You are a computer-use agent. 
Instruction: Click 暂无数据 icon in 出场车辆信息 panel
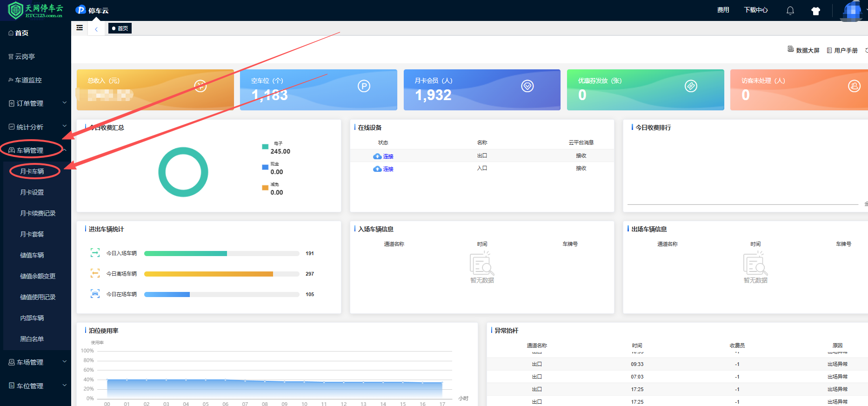coord(755,264)
